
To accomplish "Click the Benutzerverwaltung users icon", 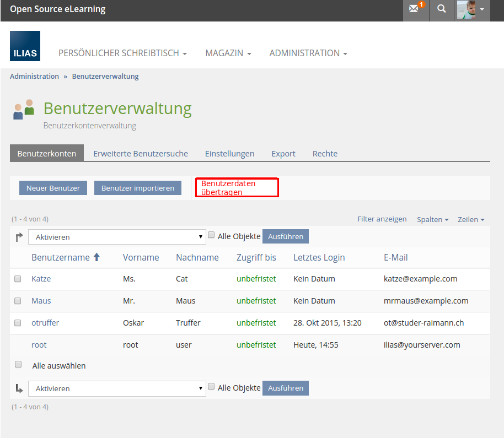I will click(24, 110).
